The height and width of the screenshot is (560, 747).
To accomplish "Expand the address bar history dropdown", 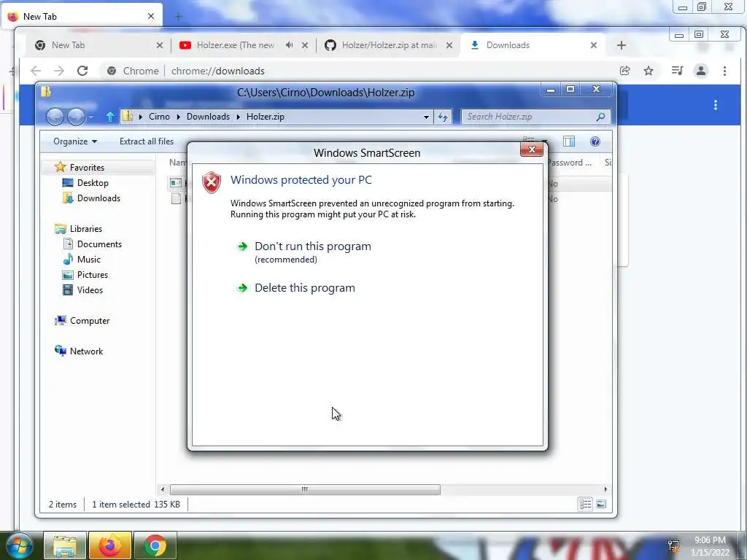I will (x=426, y=117).
